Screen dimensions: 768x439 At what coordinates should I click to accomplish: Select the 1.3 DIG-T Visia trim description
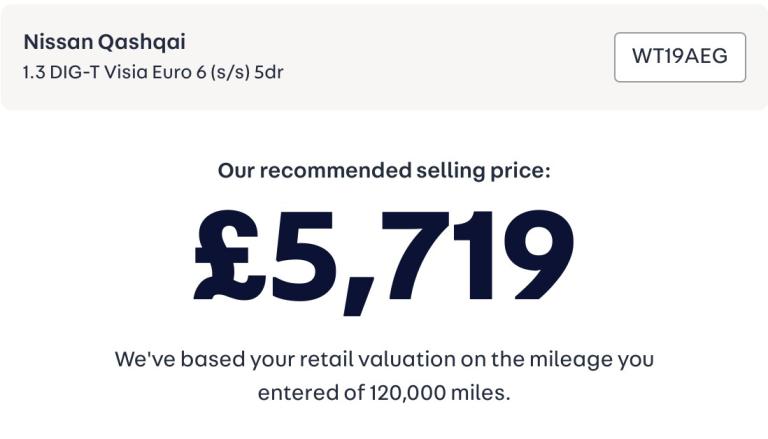(x=153, y=73)
